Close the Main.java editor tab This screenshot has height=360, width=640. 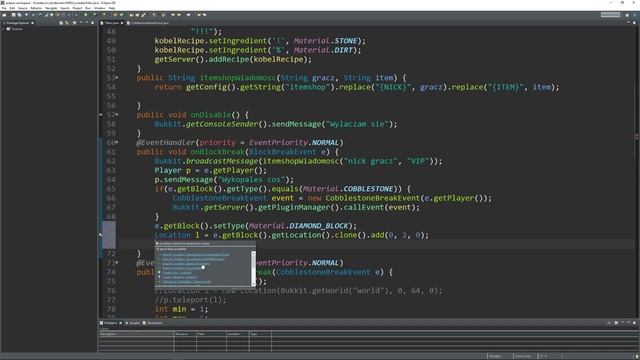pyautogui.click(x=122, y=23)
